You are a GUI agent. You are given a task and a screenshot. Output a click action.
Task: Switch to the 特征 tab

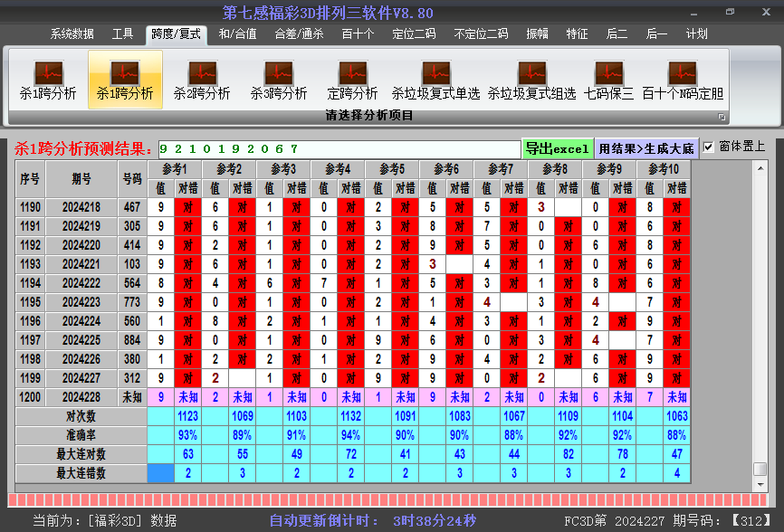(577, 34)
